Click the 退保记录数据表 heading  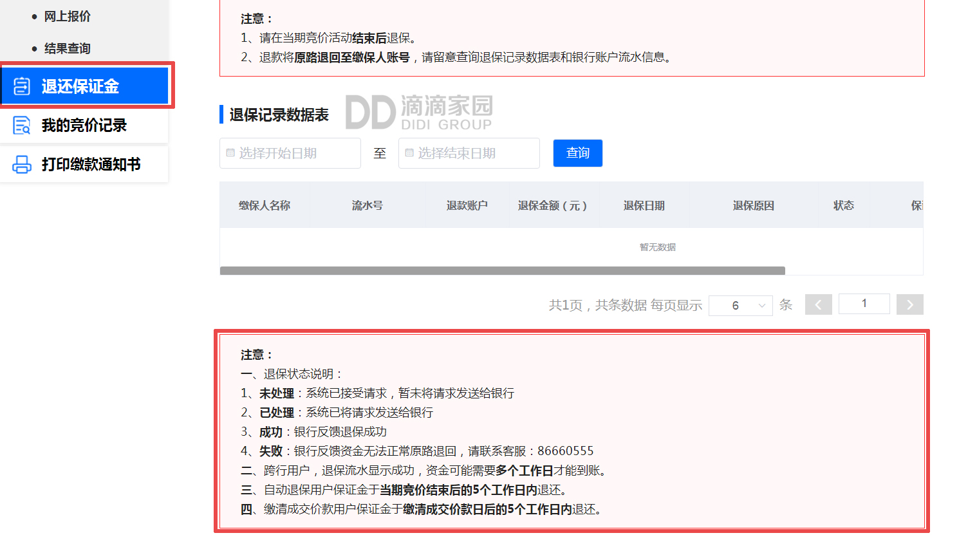coord(279,115)
